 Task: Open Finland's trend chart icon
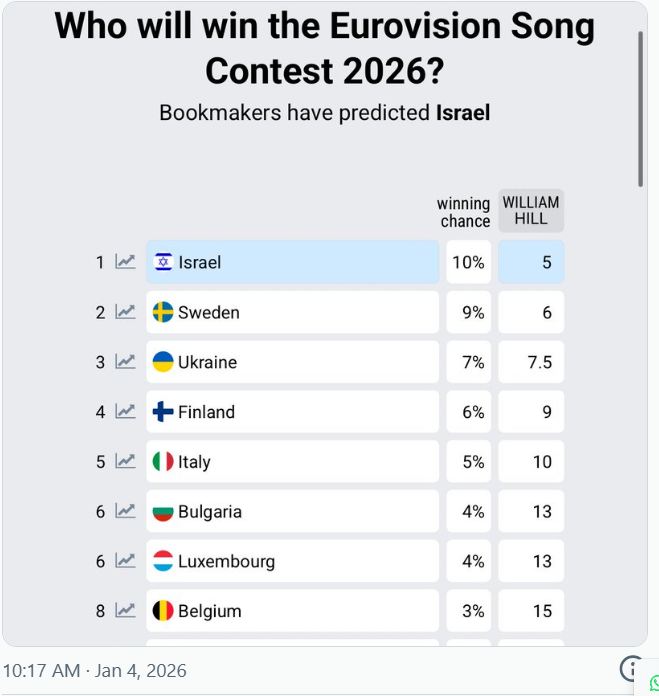(x=125, y=411)
